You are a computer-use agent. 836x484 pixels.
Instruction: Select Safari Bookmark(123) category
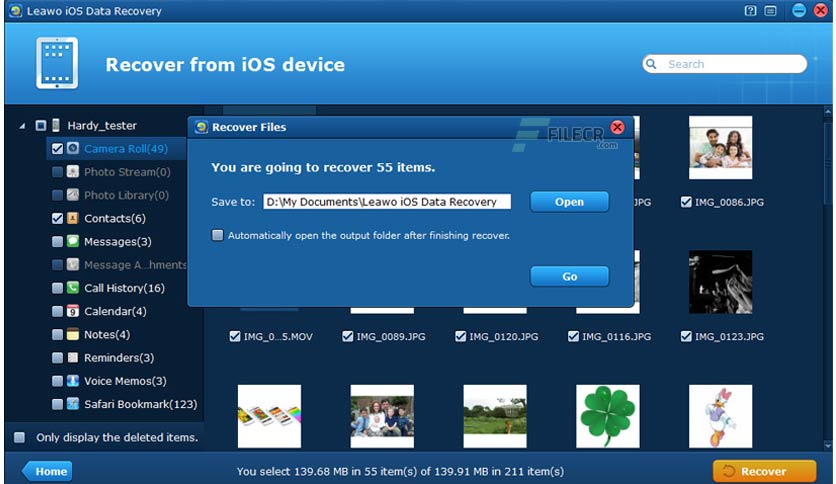click(141, 404)
